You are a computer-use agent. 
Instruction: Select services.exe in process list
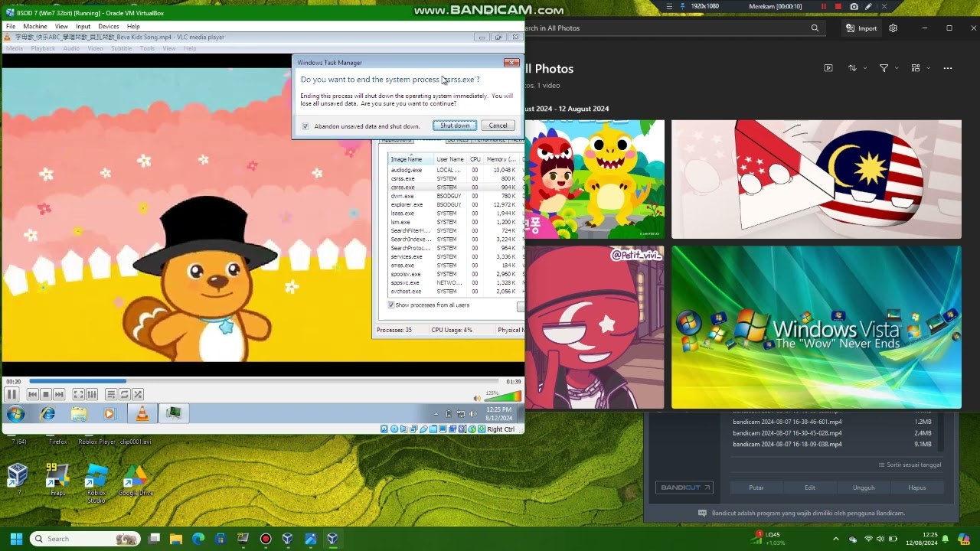[x=456, y=256]
